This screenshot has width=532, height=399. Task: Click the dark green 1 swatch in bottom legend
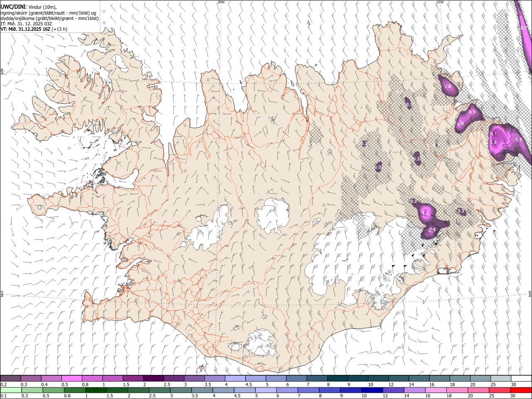click(x=96, y=390)
